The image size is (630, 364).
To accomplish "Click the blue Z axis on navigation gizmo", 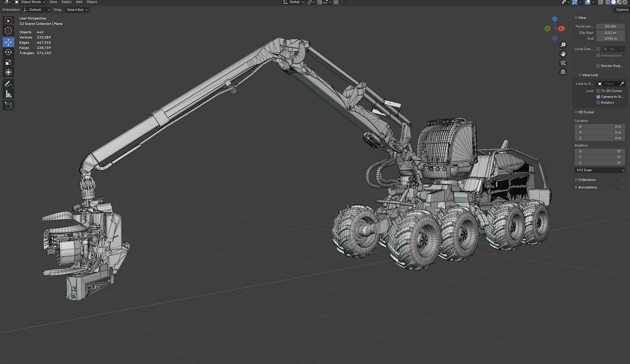I will [555, 19].
